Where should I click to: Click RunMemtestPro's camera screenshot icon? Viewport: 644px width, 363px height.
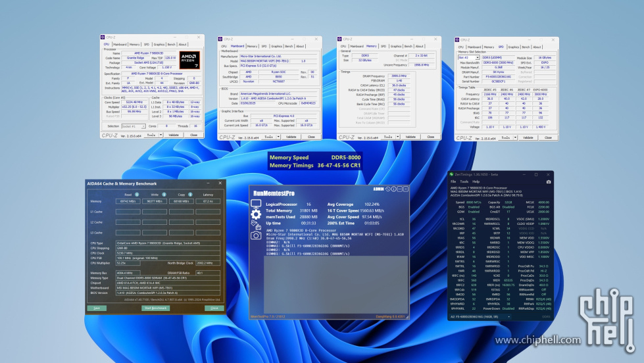(x=256, y=235)
